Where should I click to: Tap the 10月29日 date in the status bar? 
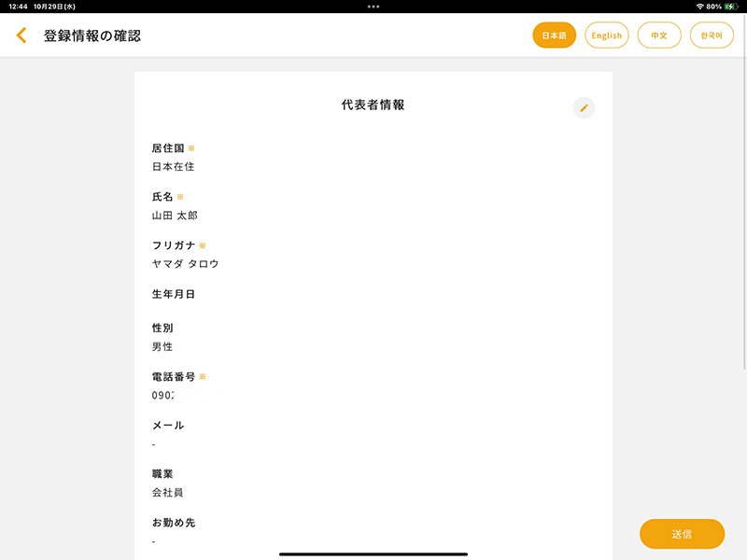click(x=53, y=7)
